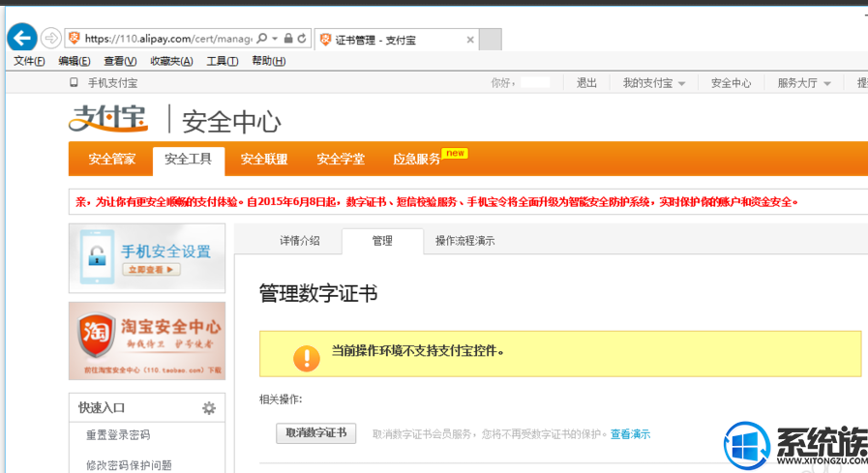The height and width of the screenshot is (473, 868).
Task: Click the browser forward arrow button
Action: pos(51,38)
